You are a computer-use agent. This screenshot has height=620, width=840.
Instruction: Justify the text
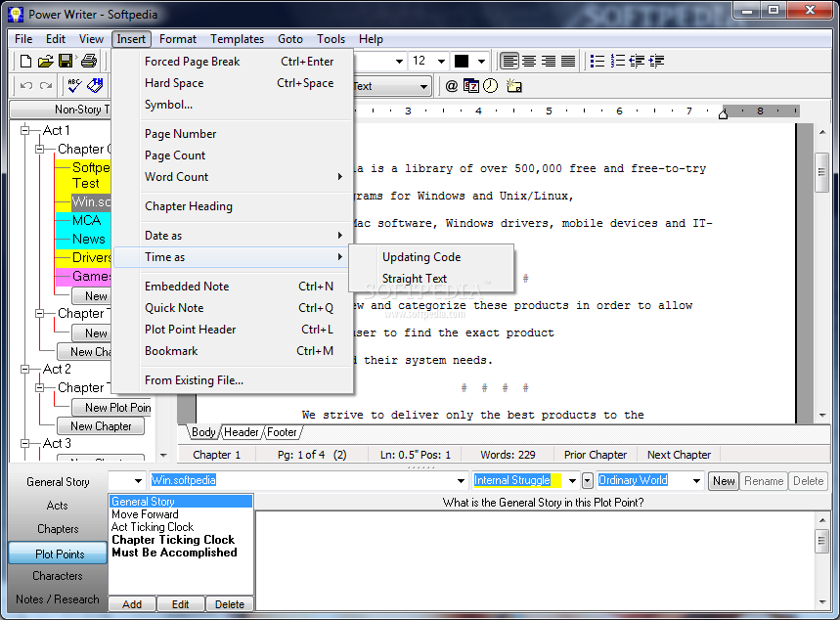coord(567,61)
